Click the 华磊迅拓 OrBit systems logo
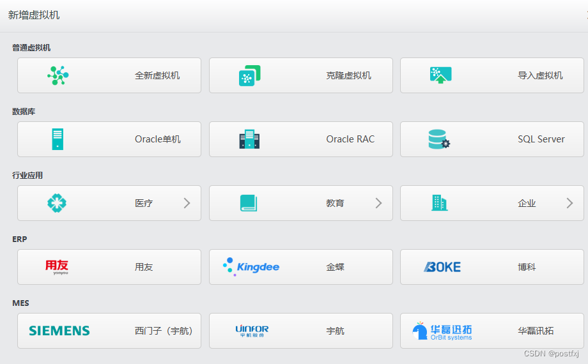588x364 pixels. (x=442, y=331)
